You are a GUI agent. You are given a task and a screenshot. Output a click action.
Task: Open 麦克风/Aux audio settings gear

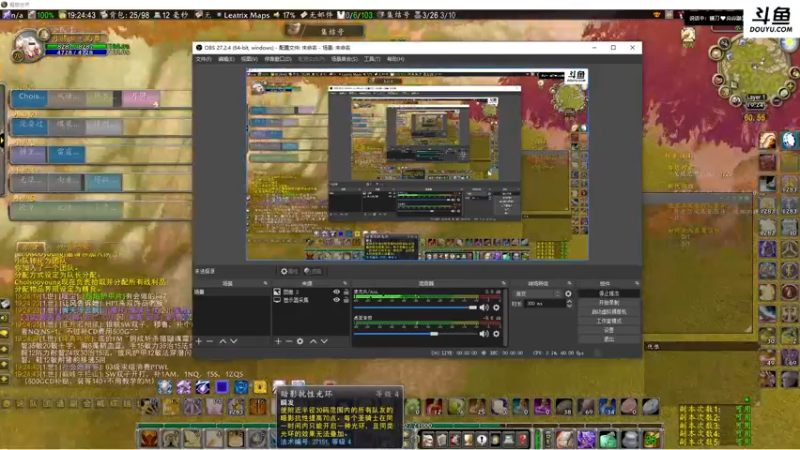click(496, 308)
